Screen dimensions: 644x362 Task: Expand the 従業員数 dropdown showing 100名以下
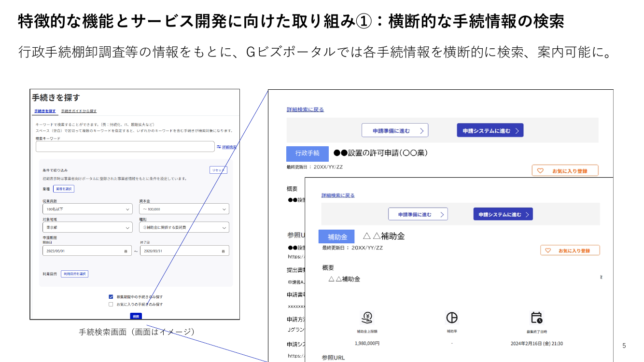(x=87, y=209)
